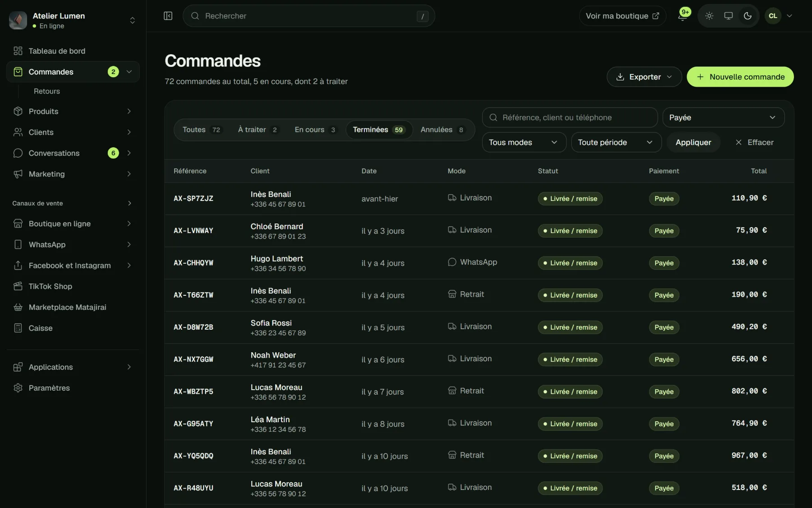Viewport: 812px width, 508px height.
Task: Open WhatsApp sales channel
Action: (x=73, y=244)
